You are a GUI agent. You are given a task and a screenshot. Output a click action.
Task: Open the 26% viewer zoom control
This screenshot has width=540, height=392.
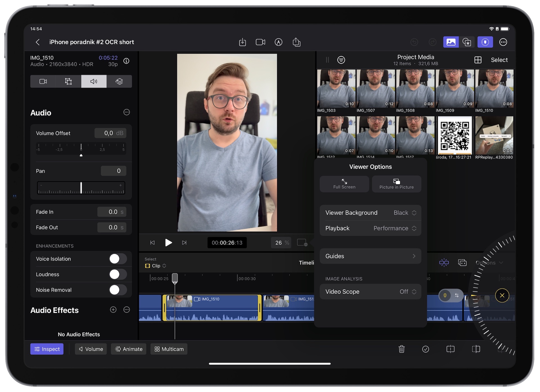[282, 243]
